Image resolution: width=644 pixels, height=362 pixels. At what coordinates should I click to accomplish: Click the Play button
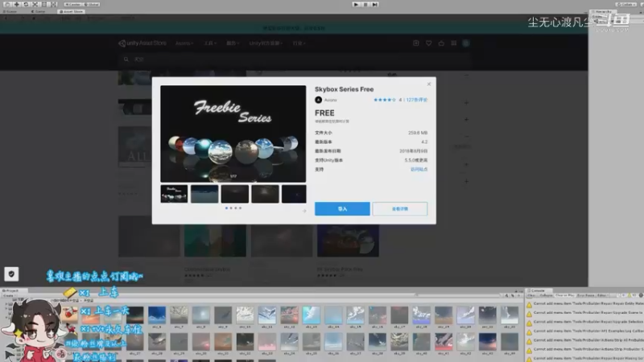coord(356,4)
